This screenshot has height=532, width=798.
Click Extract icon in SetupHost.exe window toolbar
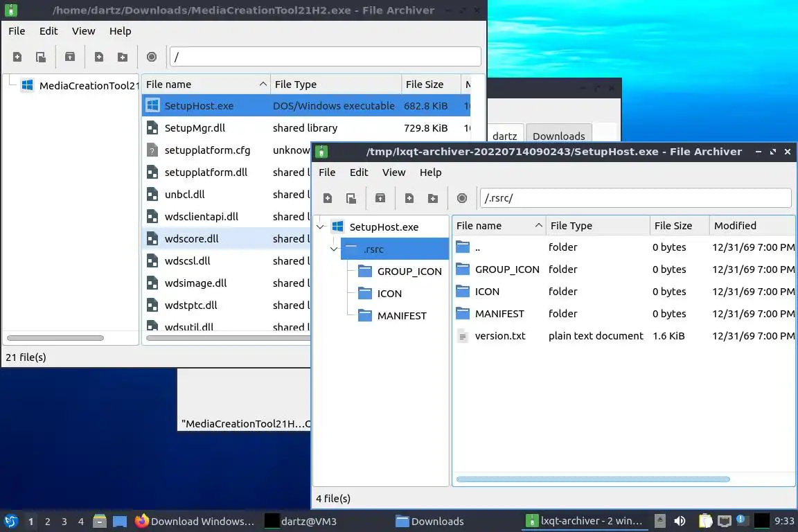[380, 198]
